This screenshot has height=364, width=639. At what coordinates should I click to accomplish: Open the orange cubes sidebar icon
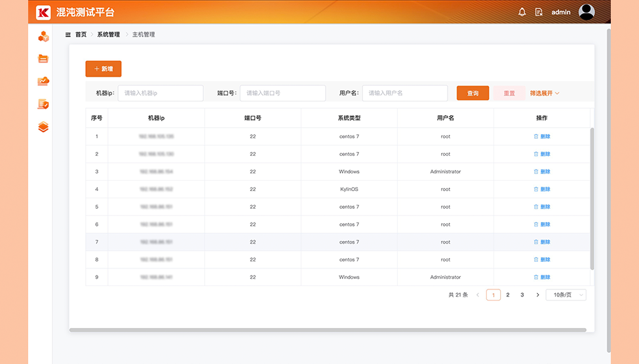tap(43, 37)
